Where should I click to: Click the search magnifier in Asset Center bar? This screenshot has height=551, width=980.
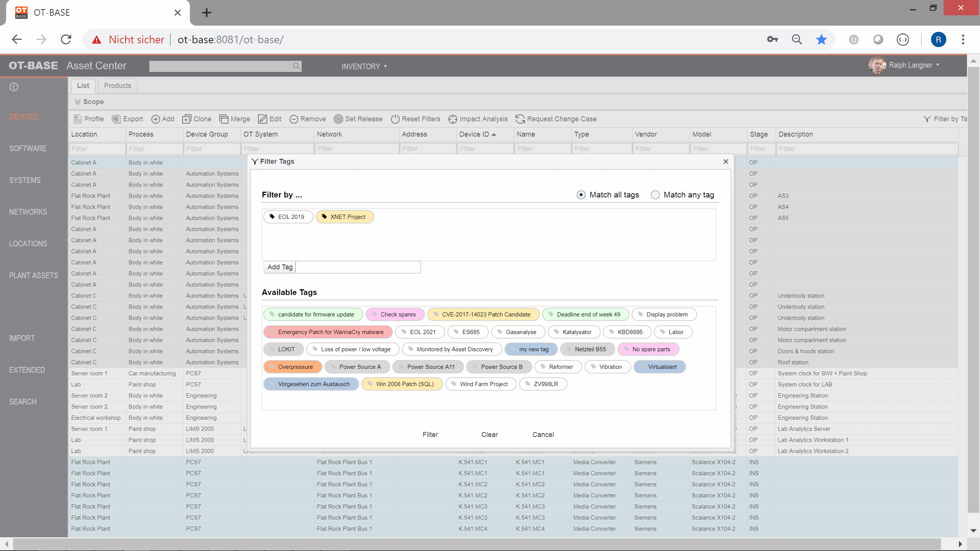coord(296,66)
